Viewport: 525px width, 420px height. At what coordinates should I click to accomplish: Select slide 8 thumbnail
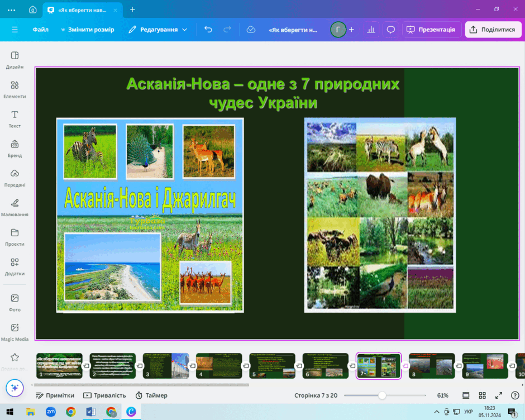pos(432,365)
